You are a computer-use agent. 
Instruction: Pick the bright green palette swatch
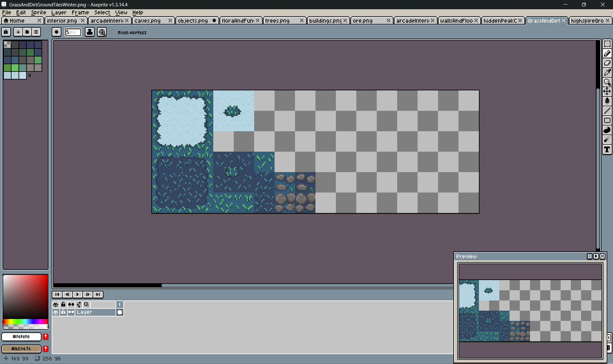[x=15, y=68]
